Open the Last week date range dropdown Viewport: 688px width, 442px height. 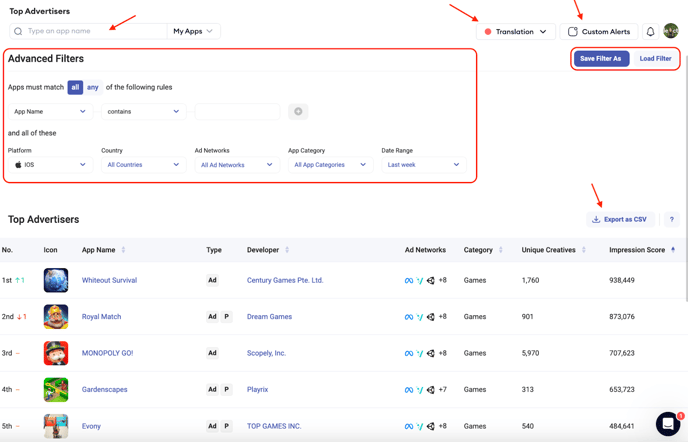coord(424,165)
